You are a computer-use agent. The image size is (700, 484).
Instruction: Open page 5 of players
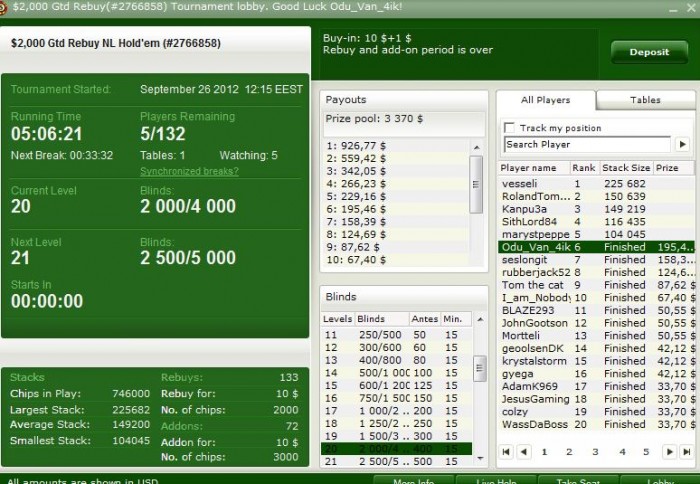646,452
